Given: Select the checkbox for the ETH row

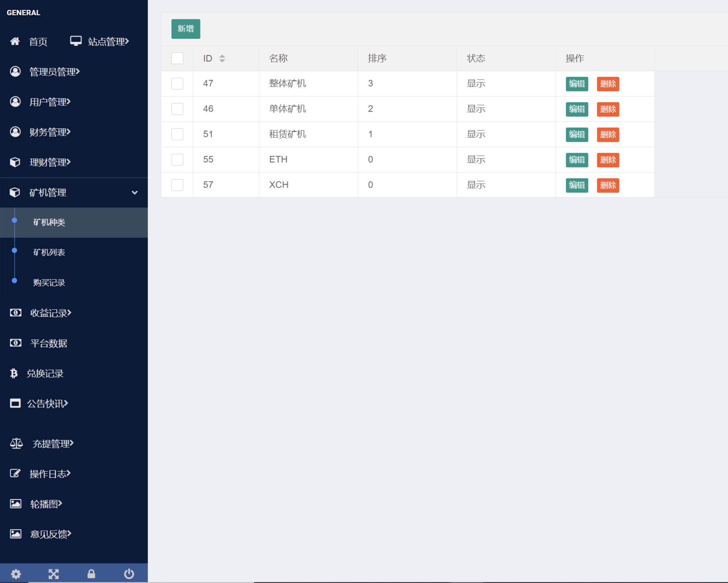Looking at the screenshot, I should [x=177, y=160].
